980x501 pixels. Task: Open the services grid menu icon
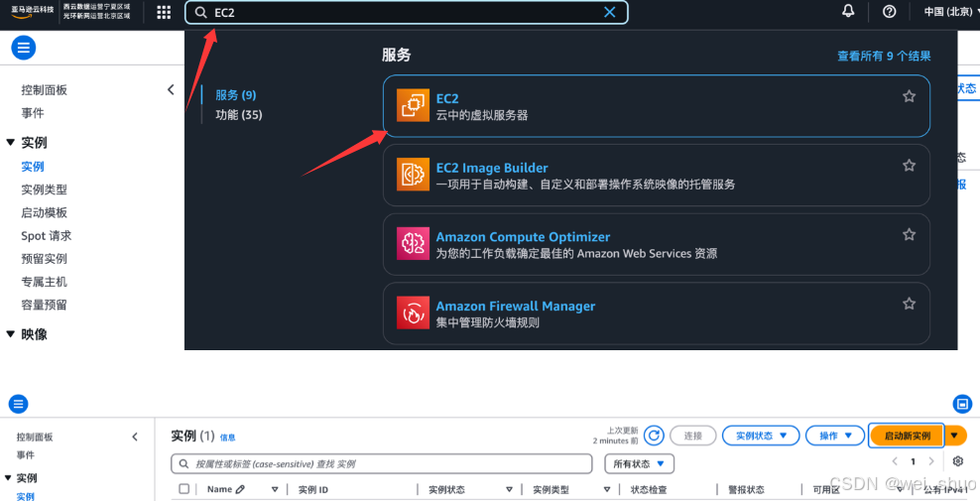tap(164, 13)
